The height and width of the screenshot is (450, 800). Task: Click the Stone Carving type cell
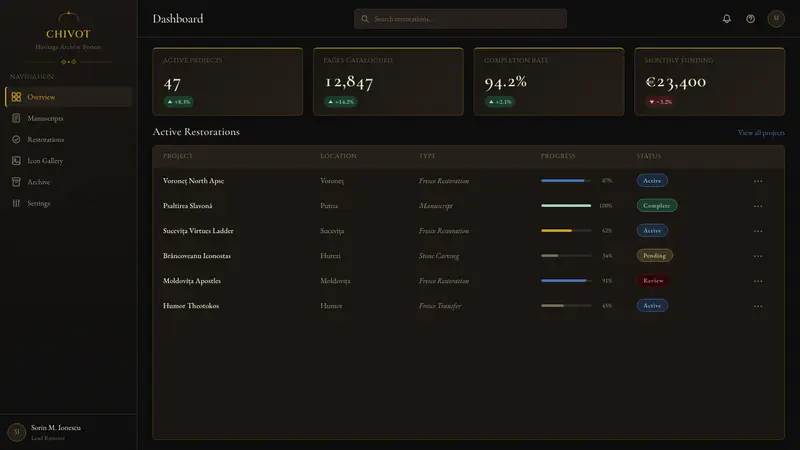(439, 256)
